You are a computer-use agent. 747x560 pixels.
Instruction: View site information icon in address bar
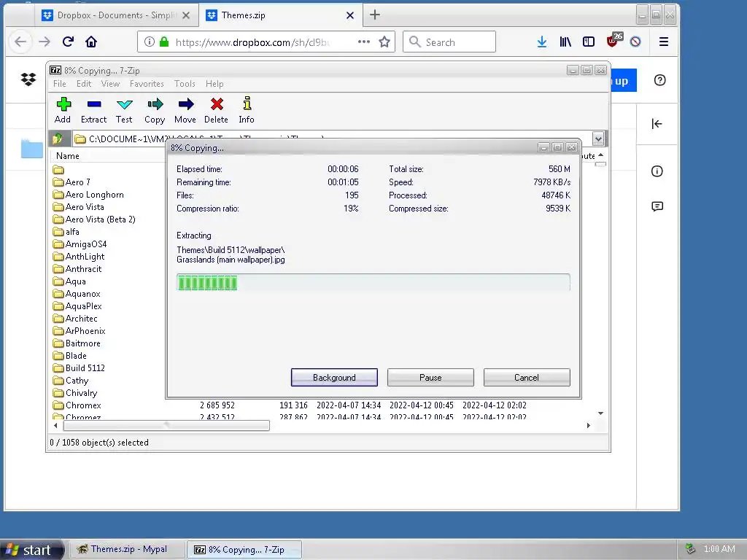click(149, 42)
